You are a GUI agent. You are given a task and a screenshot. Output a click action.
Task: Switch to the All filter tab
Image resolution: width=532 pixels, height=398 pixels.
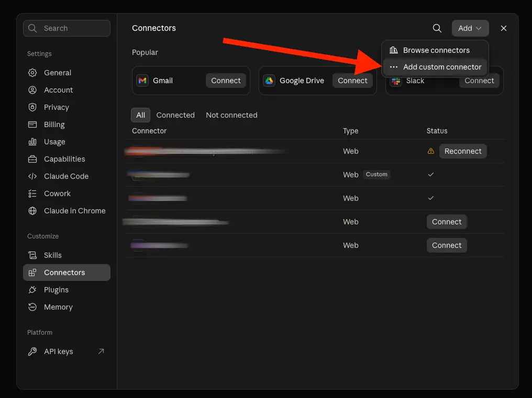click(x=140, y=115)
